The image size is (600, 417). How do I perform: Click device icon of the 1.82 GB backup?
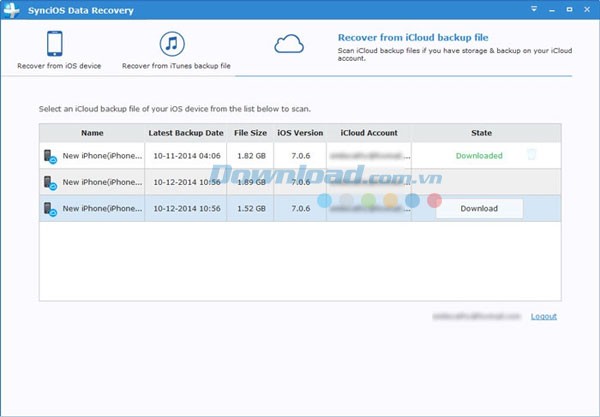[50, 156]
